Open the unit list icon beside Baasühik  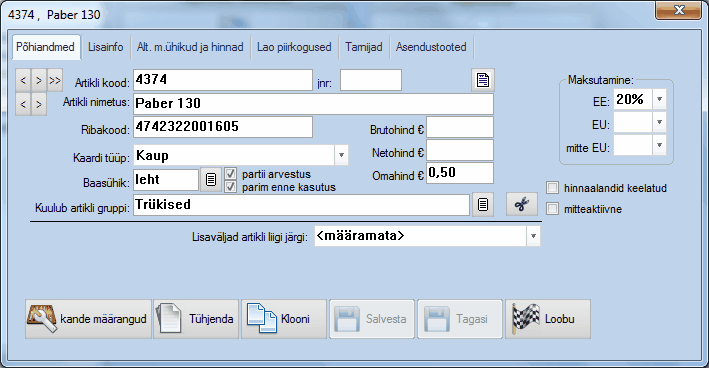(x=211, y=179)
